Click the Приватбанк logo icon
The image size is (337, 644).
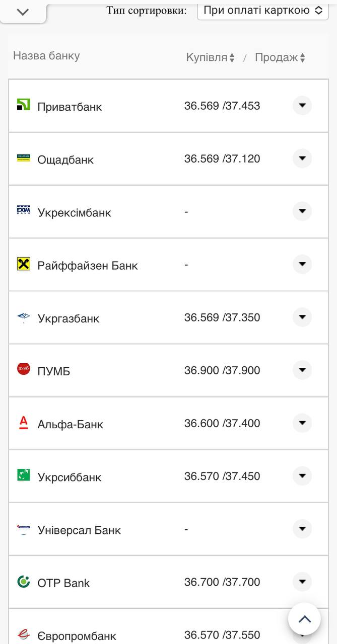coord(24,105)
